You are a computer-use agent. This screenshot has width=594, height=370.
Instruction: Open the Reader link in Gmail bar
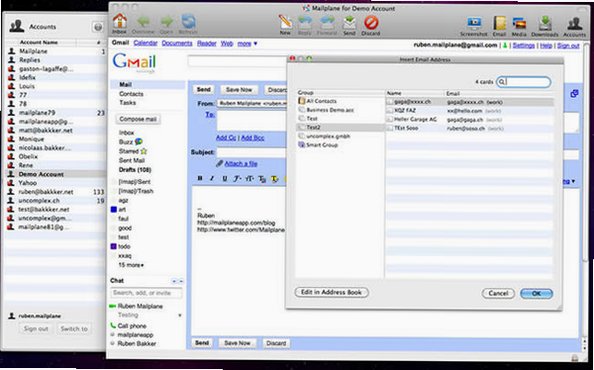click(x=206, y=44)
